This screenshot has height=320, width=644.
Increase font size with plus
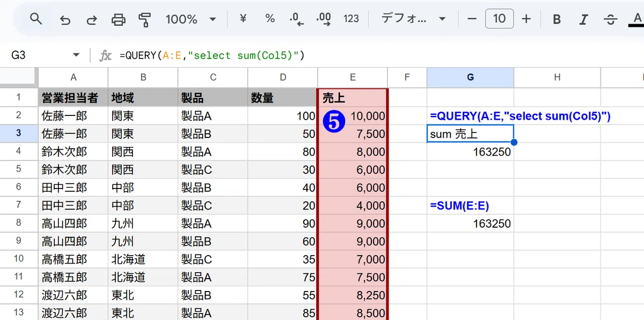(526, 19)
